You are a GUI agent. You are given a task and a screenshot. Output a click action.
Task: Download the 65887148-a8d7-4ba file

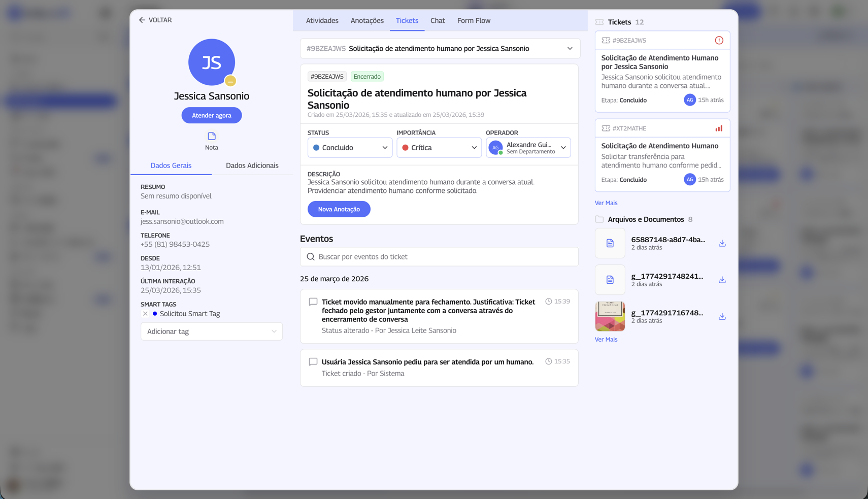(x=722, y=244)
